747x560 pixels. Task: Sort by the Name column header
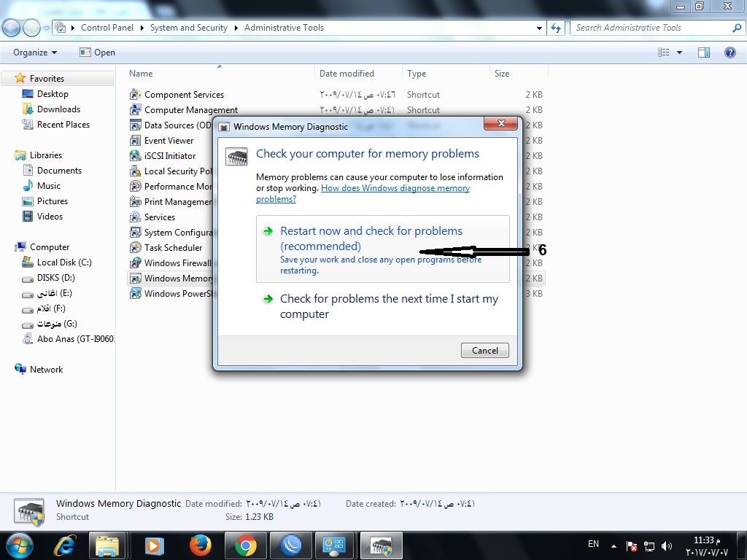click(220, 74)
